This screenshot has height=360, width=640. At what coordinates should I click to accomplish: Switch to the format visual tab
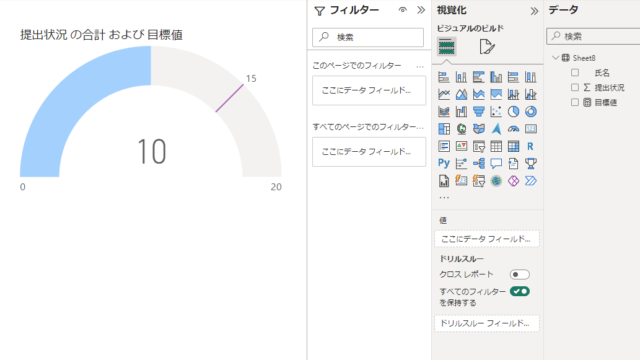point(487,47)
